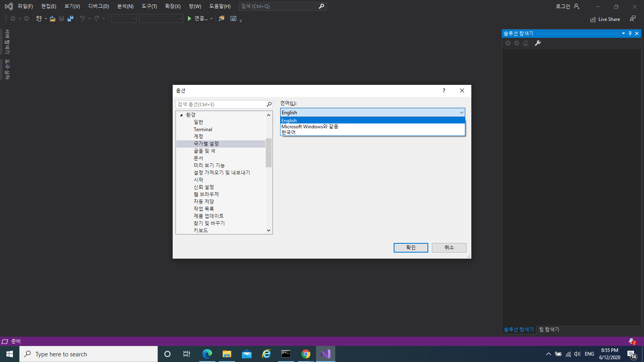Screen dimensions: 644x362
Task: Click the Undo arrow icon
Action: pyautogui.click(x=82, y=19)
